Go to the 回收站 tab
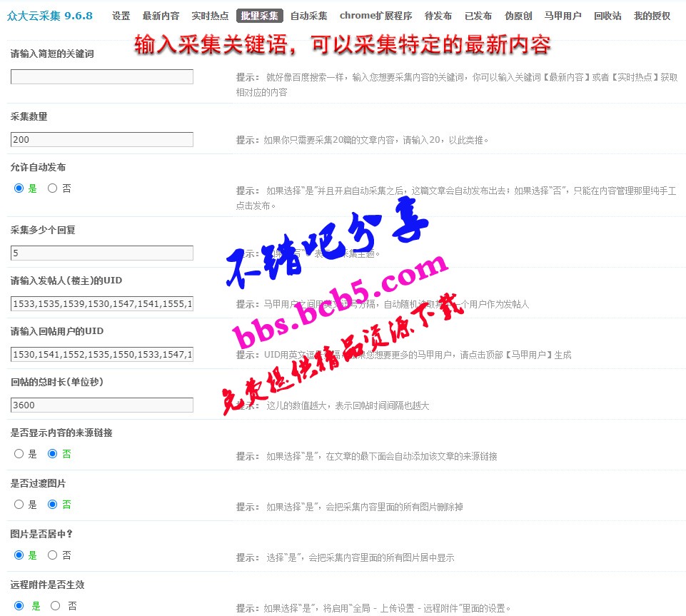The width and height of the screenshot is (686, 616). (x=607, y=16)
